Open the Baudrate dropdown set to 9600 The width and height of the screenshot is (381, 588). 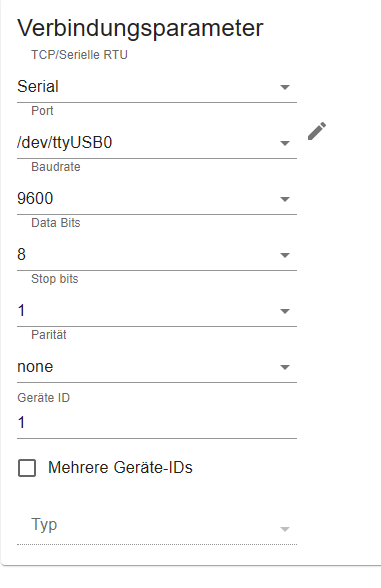[157, 199]
